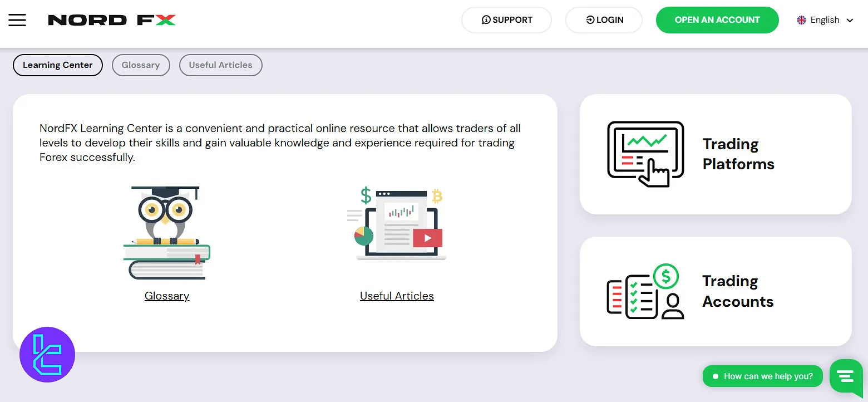Click the Trading Platforms monitor icon

[x=645, y=154]
